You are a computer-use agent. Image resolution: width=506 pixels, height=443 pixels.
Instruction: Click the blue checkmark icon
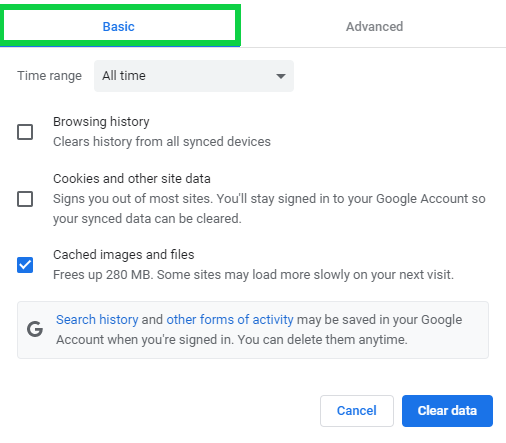coord(25,265)
